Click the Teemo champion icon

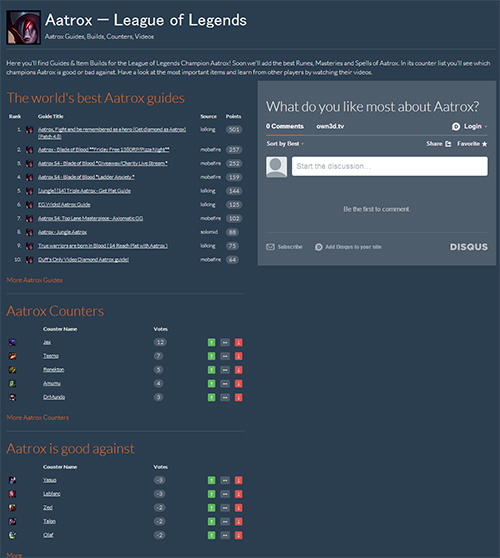[x=12, y=356]
